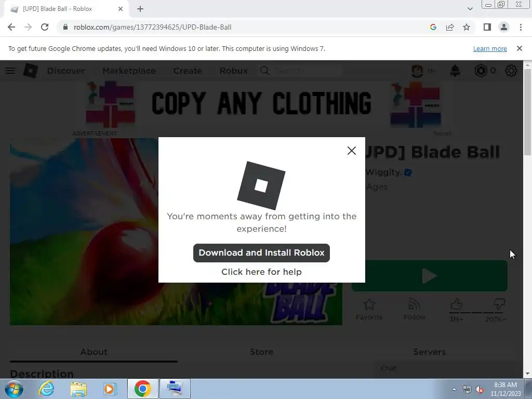532x399 pixels.
Task: Click the Roblox search magnifier icon
Action: coord(264,71)
